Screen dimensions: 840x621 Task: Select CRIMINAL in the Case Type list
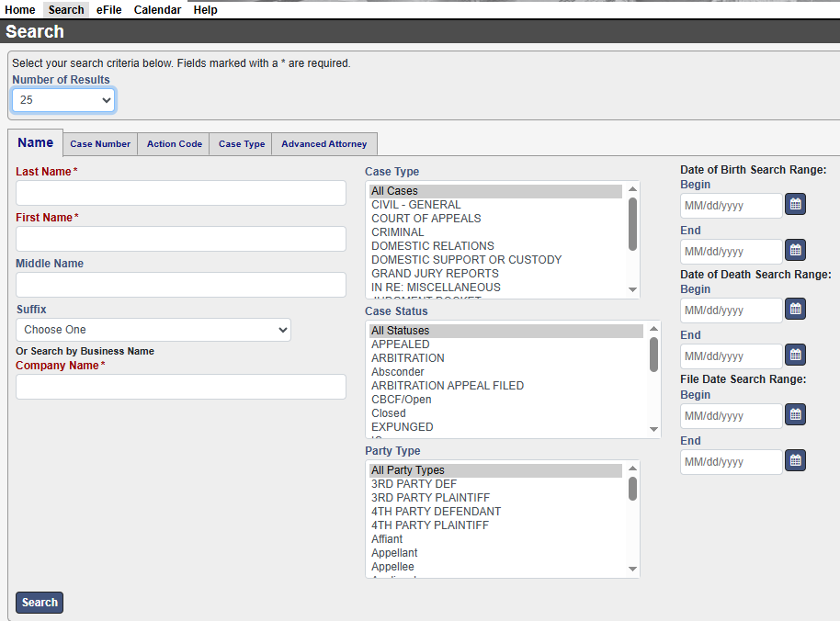pos(397,232)
